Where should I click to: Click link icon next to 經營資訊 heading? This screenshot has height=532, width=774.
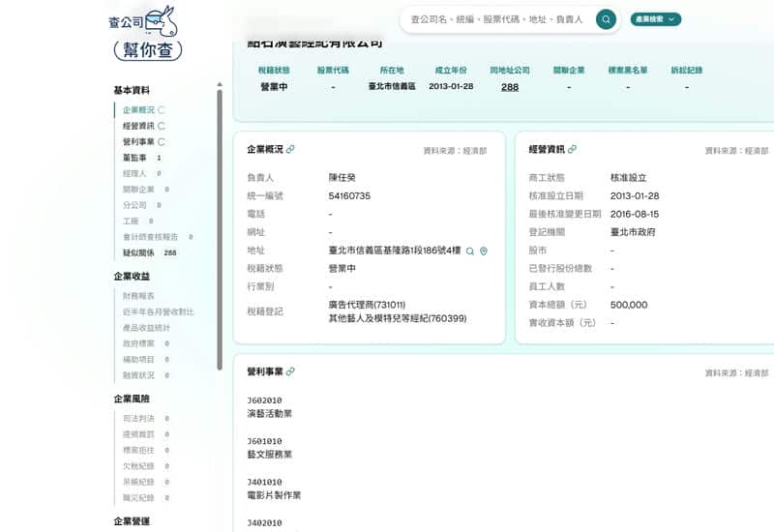573,150
